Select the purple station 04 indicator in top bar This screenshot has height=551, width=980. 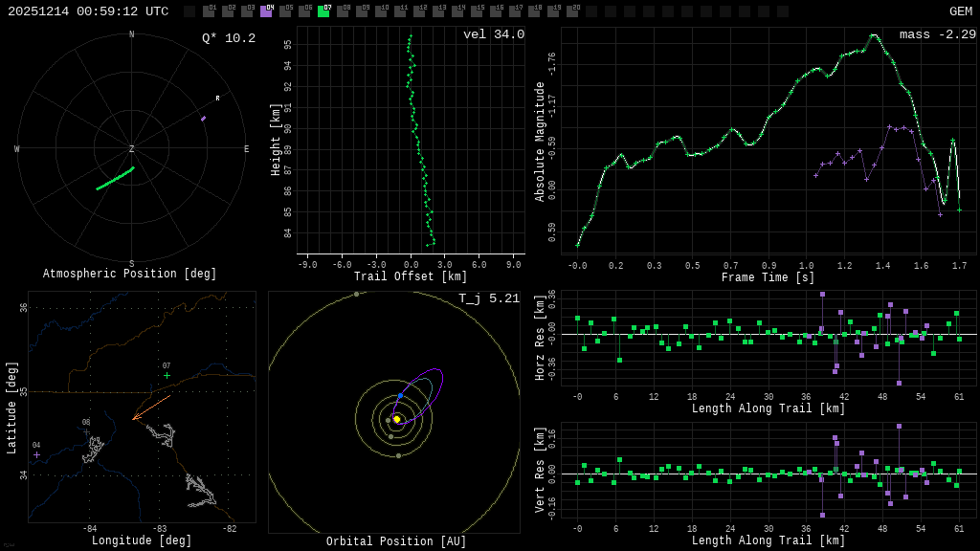266,11
